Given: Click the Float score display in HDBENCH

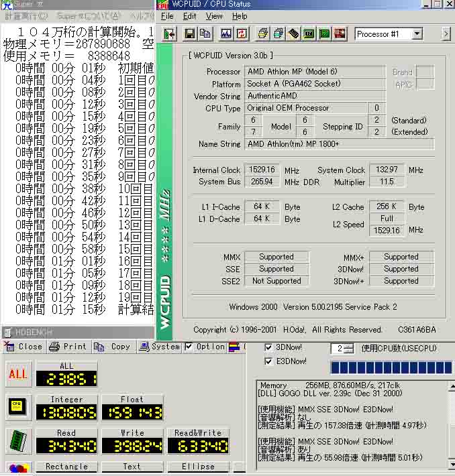Looking at the screenshot, I should [132, 412].
